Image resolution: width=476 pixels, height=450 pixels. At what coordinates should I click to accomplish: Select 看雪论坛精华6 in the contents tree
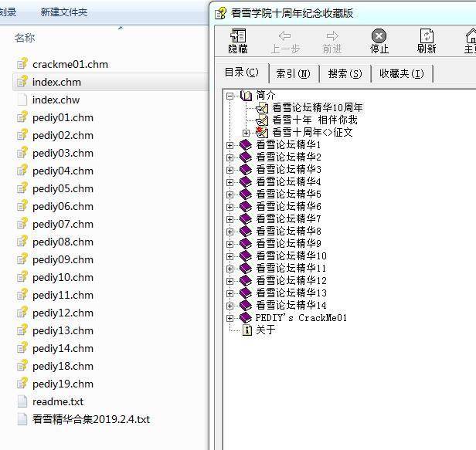click(288, 206)
